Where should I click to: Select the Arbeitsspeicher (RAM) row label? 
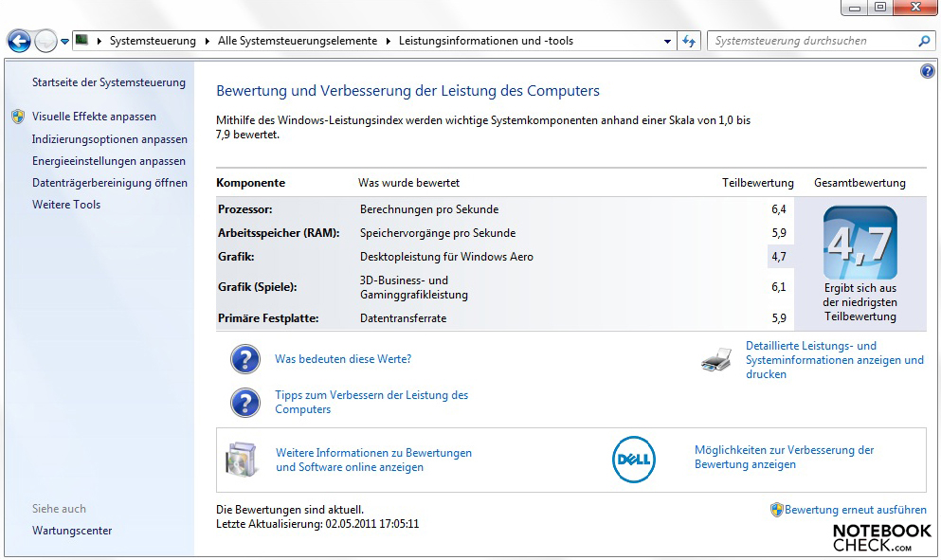[279, 233]
